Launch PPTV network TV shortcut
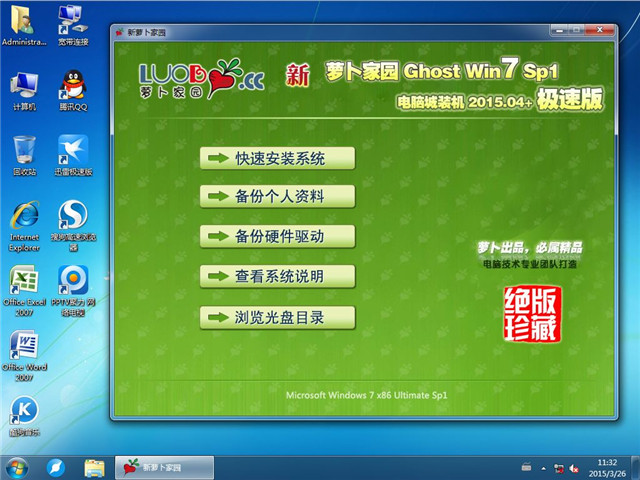 (x=73, y=291)
